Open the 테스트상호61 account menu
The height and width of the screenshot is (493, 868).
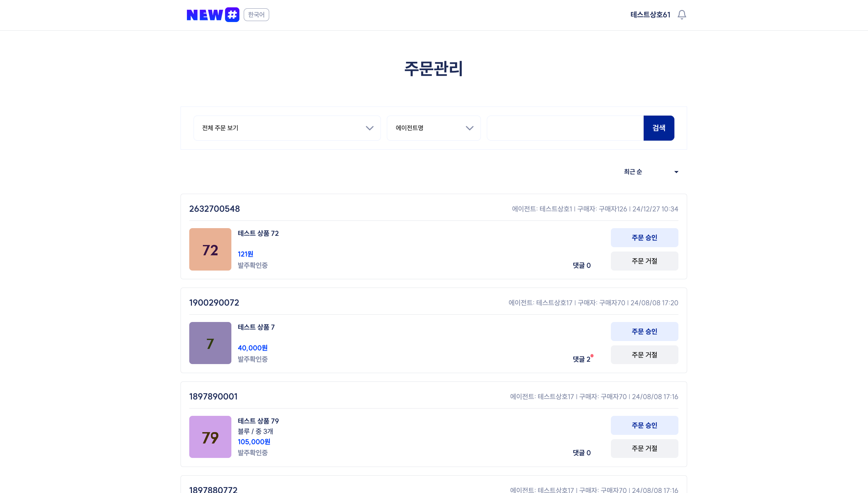pos(650,15)
